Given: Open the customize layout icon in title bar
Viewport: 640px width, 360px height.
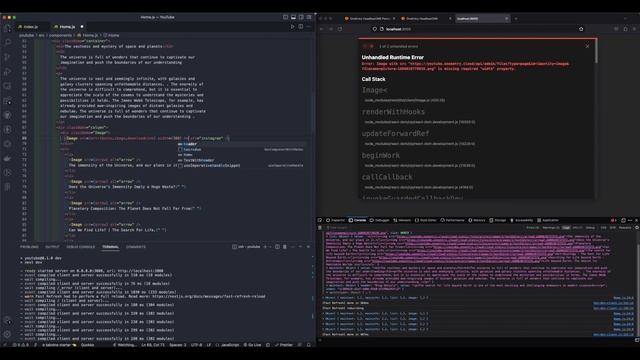Looking at the screenshot, I should (309, 17).
